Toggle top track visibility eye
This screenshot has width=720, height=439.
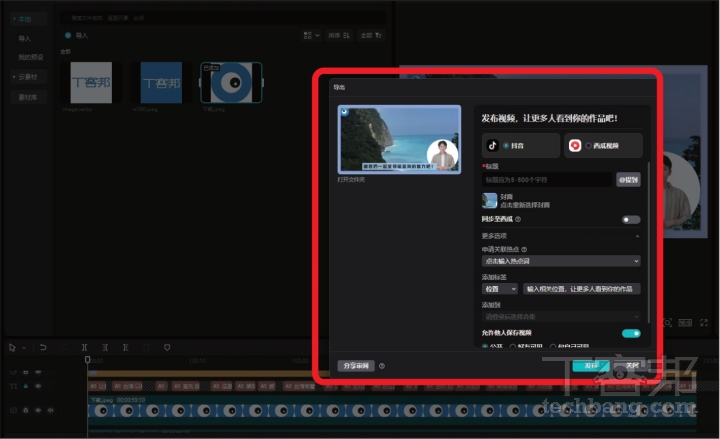[x=38, y=372]
